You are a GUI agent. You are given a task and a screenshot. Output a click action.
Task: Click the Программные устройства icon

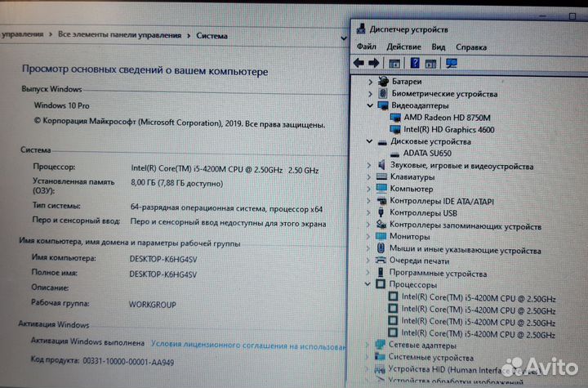click(x=381, y=272)
